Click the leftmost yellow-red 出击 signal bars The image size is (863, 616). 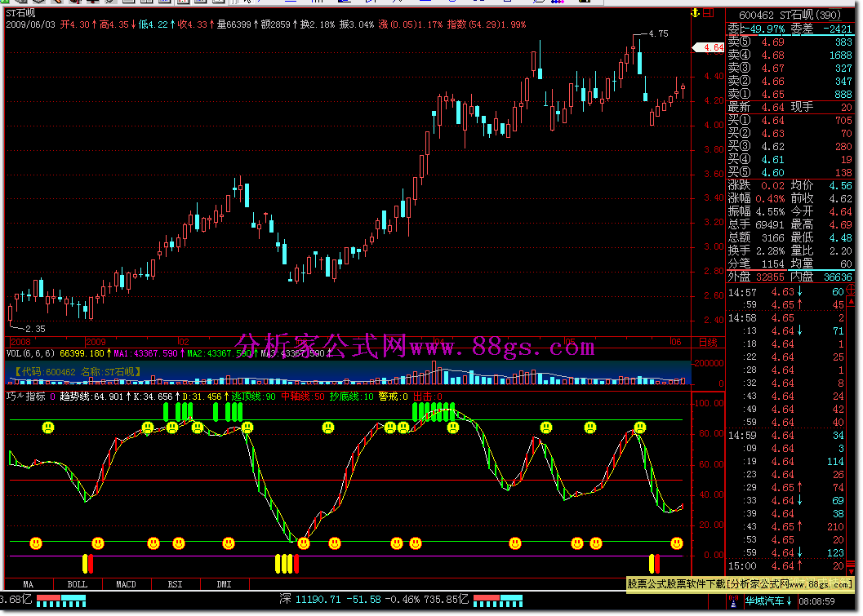87,564
